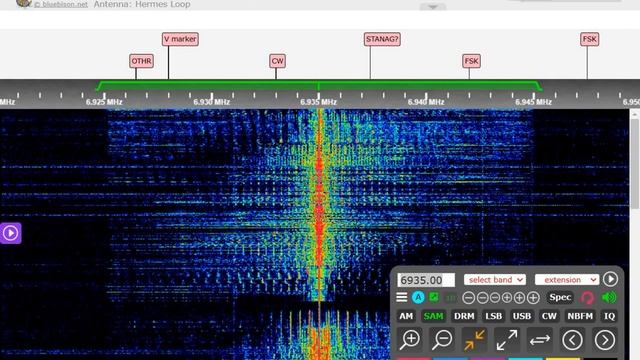The height and width of the screenshot is (360, 640).
Task: Zoom out waterfall with magnifier minus
Action: coord(442,340)
